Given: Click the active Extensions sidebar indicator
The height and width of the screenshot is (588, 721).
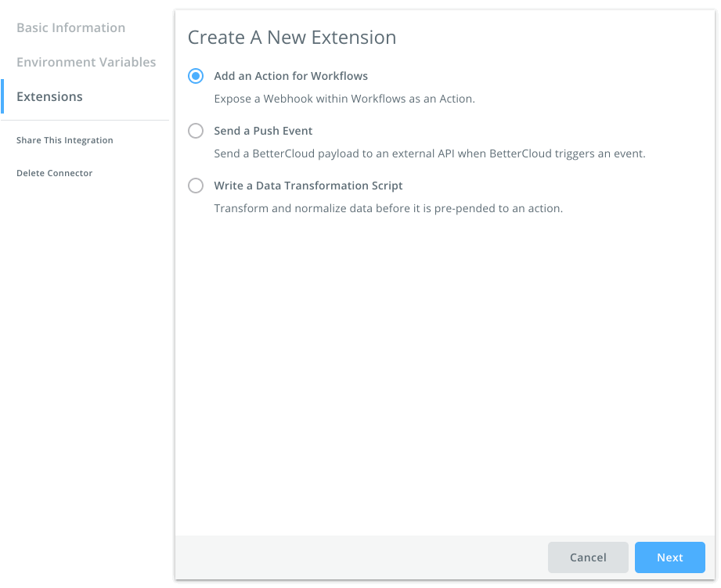Looking at the screenshot, I should click(2, 96).
